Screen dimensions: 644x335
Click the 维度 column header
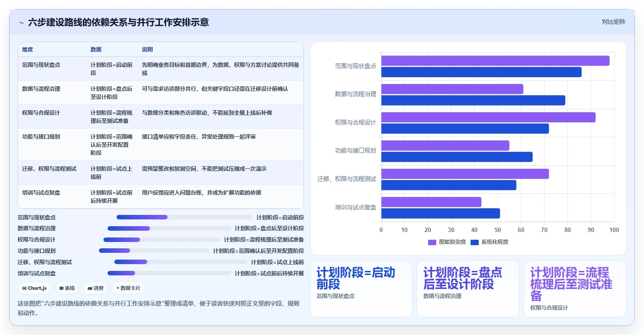click(28, 50)
